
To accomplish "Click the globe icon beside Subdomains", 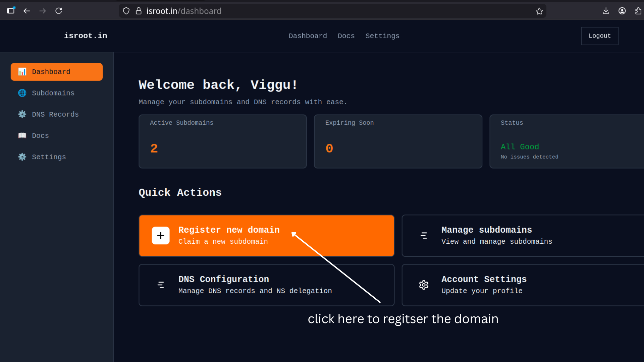I will point(22,93).
